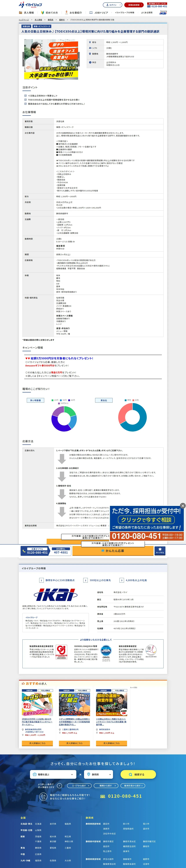Open 北海道 footer link
Screen dimensions: 186x868
coord(38,824)
